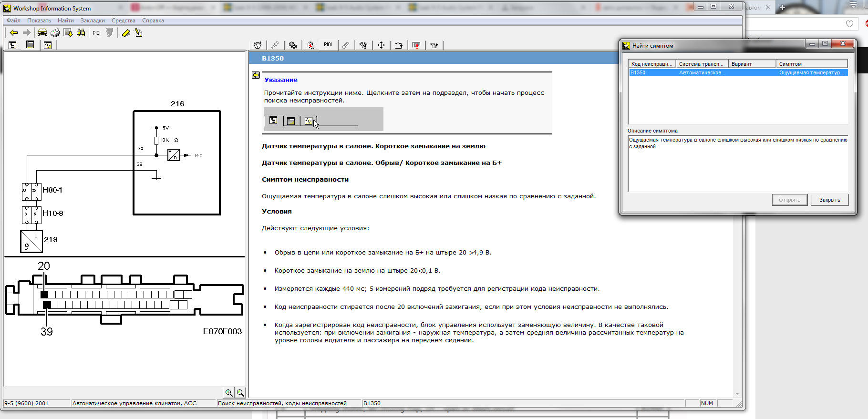Close the background browser tab

tap(768, 7)
